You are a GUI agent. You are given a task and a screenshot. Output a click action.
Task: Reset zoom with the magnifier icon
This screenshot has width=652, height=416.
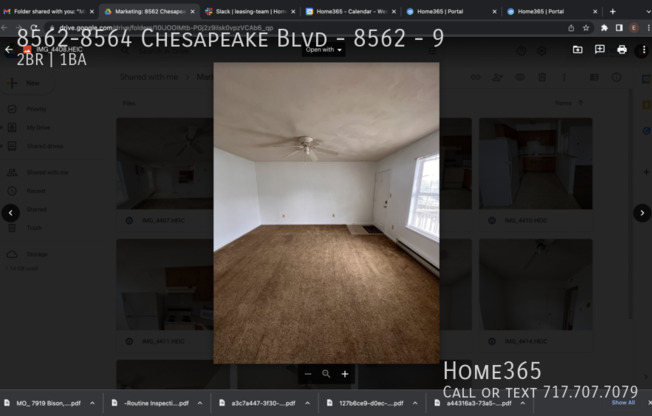(x=326, y=374)
